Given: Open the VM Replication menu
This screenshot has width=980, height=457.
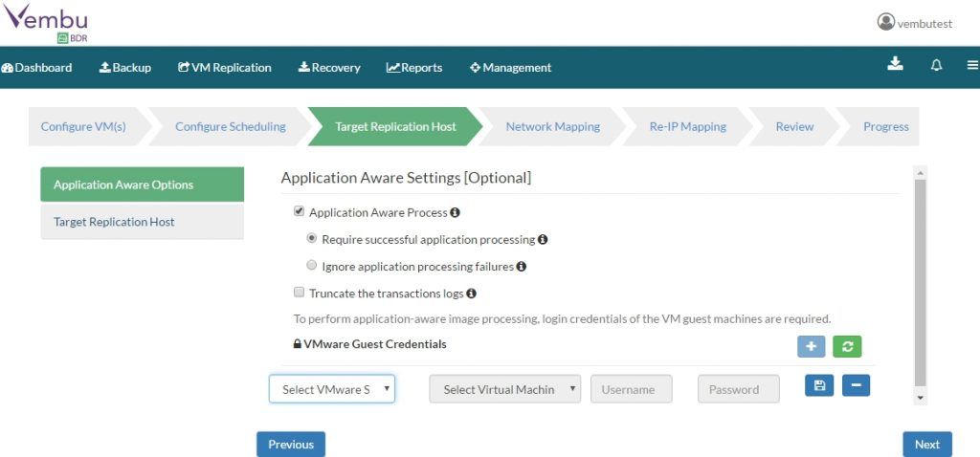Looking at the screenshot, I should point(224,68).
